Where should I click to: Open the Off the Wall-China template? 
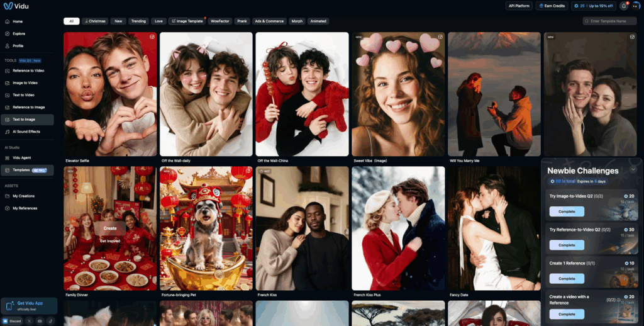[302, 94]
